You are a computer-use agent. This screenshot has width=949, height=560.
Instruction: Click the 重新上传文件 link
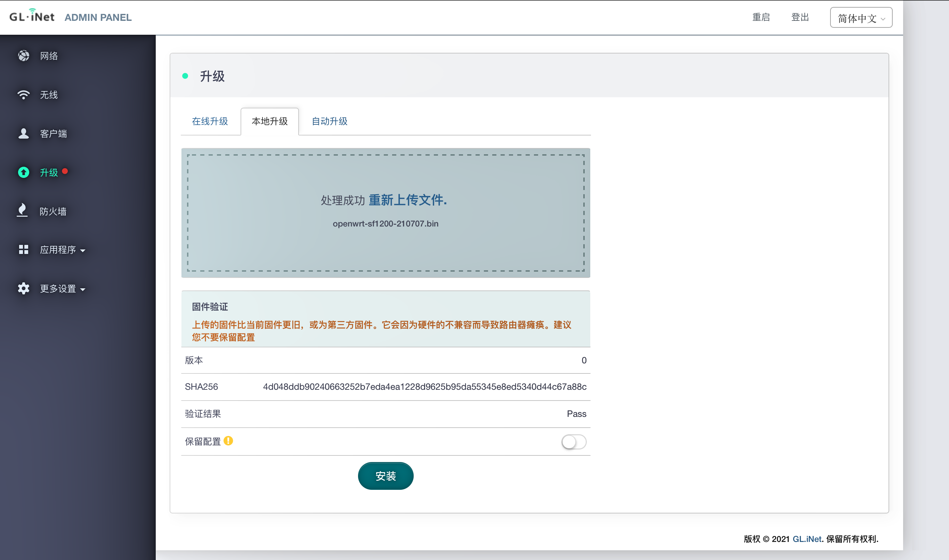click(408, 200)
